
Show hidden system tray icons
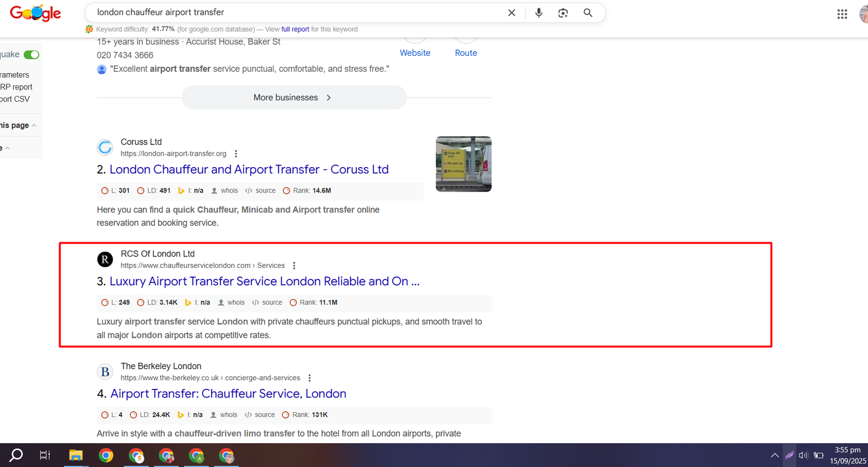pyautogui.click(x=774, y=456)
